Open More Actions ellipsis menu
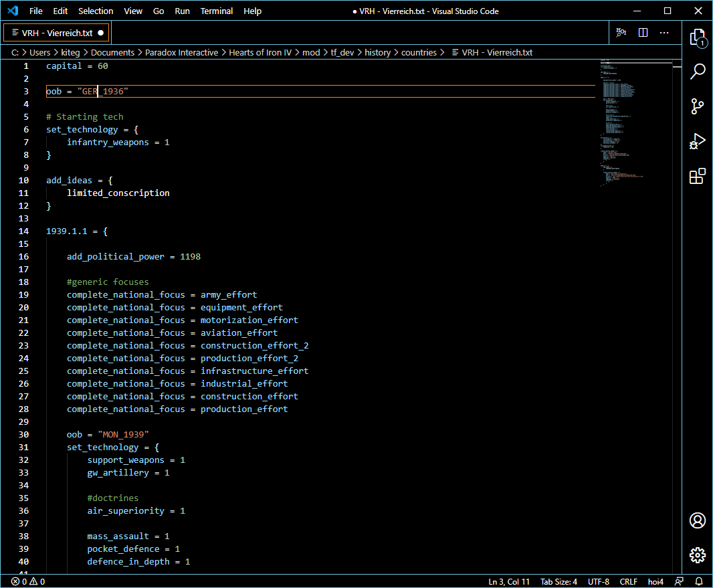 pyautogui.click(x=664, y=32)
